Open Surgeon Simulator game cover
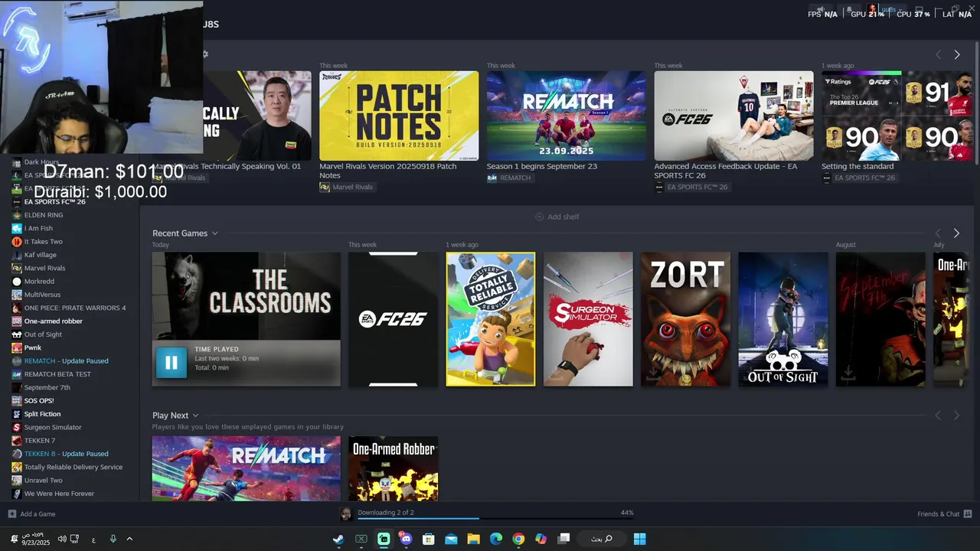The width and height of the screenshot is (980, 551). click(x=588, y=319)
